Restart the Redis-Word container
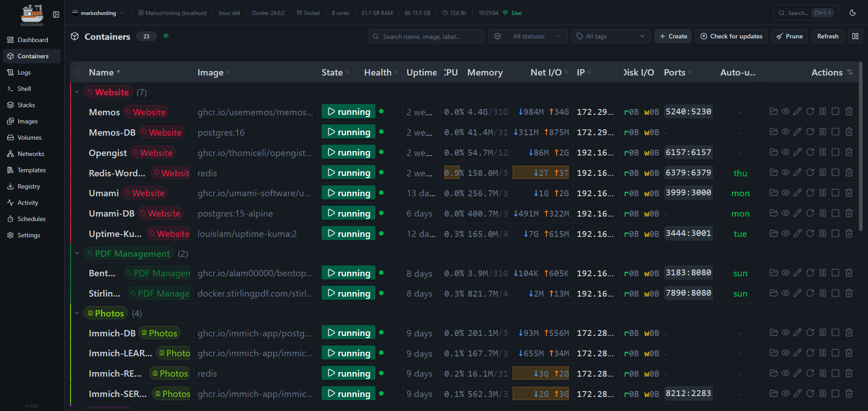 click(810, 172)
